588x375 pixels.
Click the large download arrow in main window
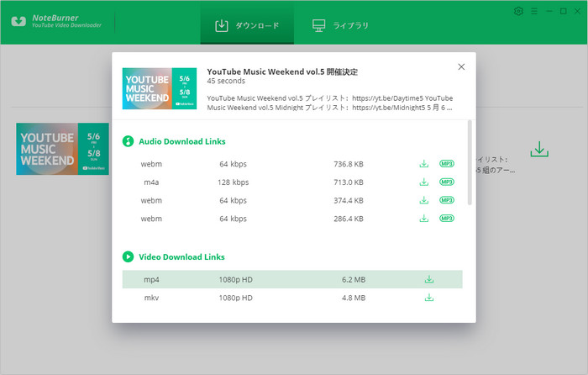click(x=539, y=150)
